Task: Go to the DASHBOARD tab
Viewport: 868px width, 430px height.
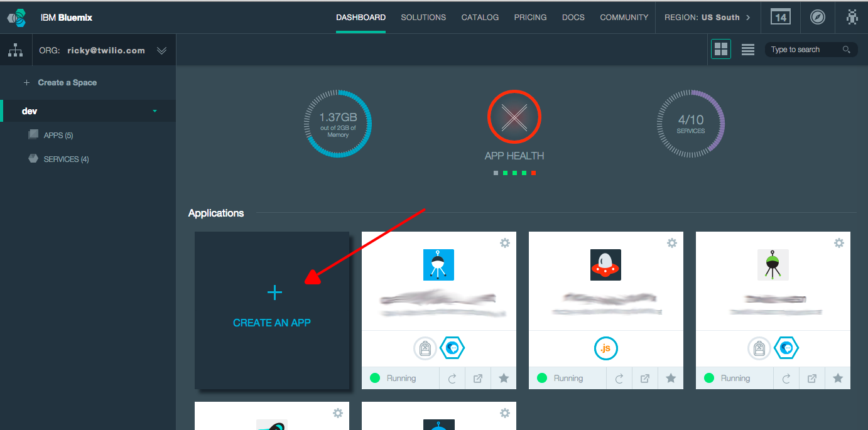Action: pos(361,18)
